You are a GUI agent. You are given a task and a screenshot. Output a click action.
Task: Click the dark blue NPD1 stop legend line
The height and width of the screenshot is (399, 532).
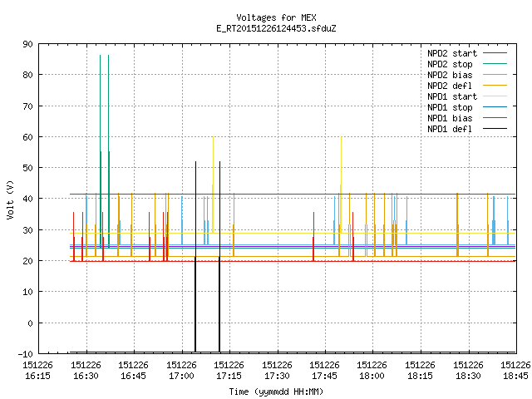[x=495, y=107]
